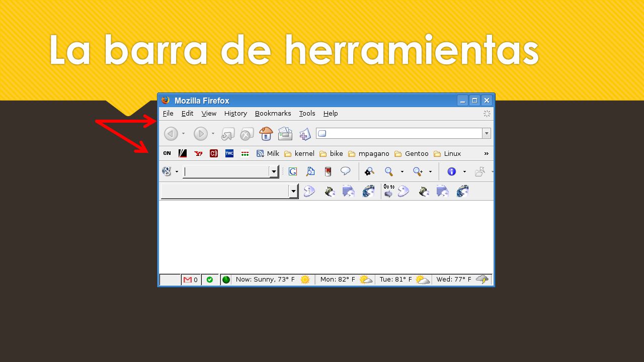Open the red C bookmark icon
Viewport: 644px width, 362px height.
tap(214, 153)
